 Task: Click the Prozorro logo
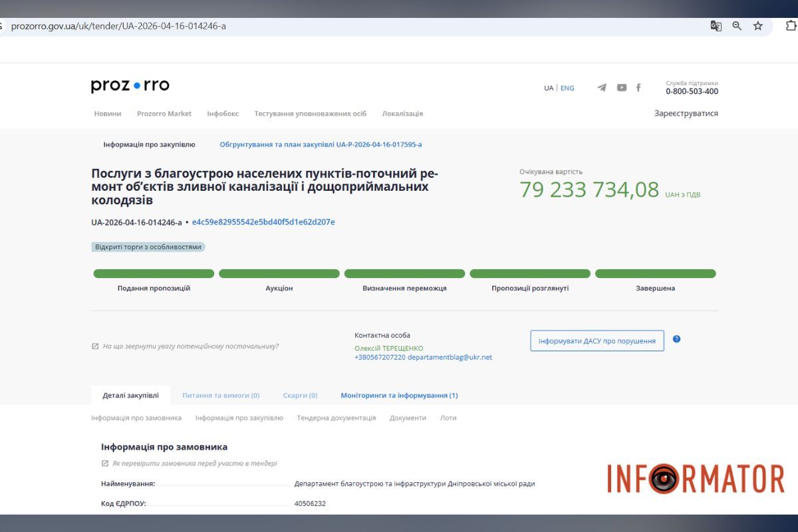(130, 86)
